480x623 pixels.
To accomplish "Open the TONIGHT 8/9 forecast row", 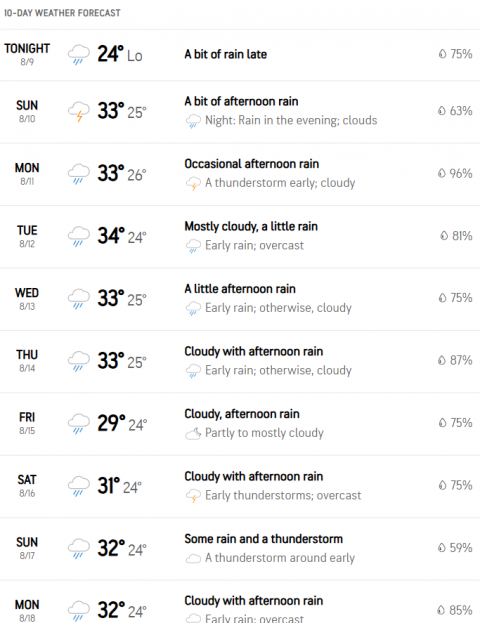I will pyautogui.click(x=240, y=55).
